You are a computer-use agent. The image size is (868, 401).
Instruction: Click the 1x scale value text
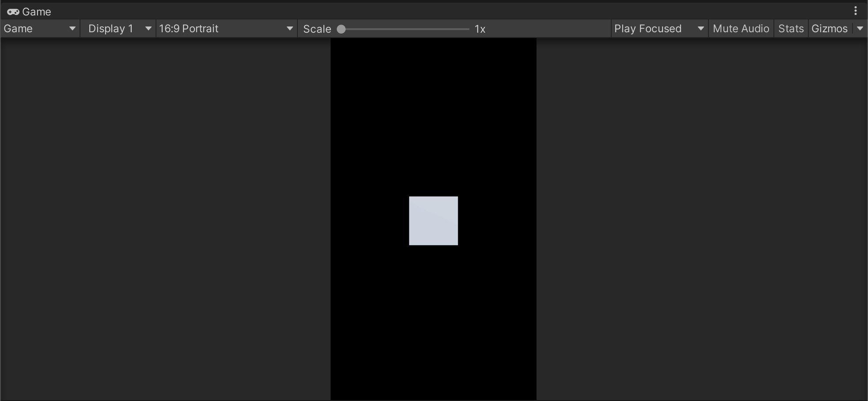(x=480, y=29)
